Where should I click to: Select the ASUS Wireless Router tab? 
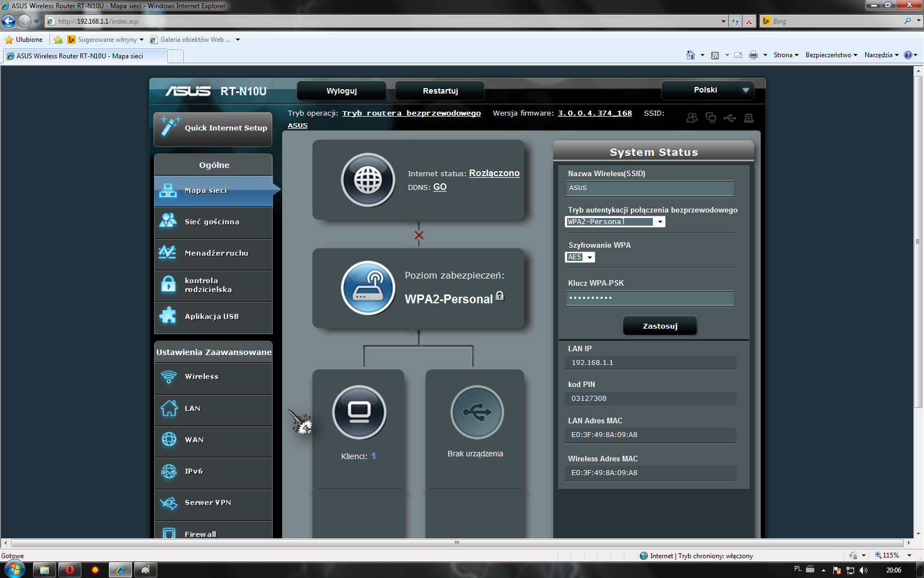click(85, 56)
